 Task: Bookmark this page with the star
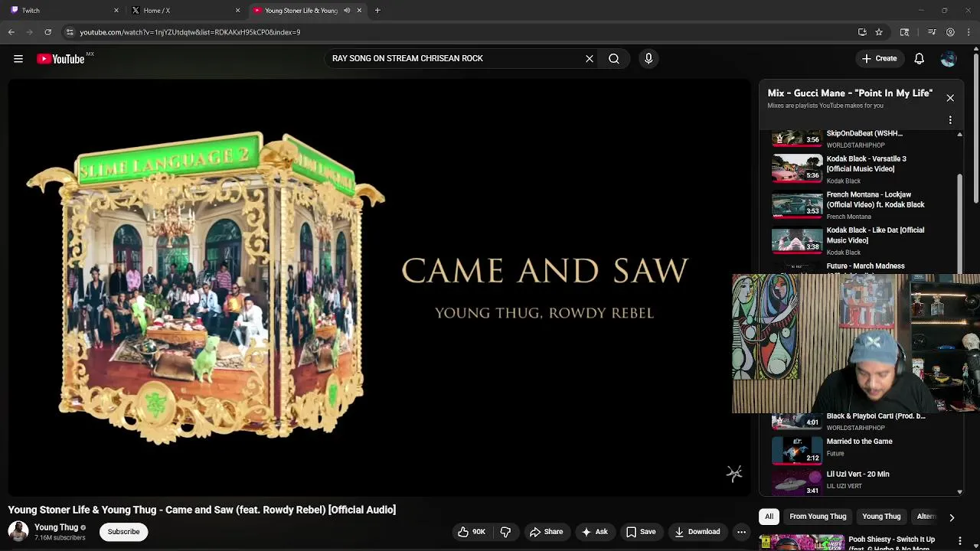coord(879,32)
